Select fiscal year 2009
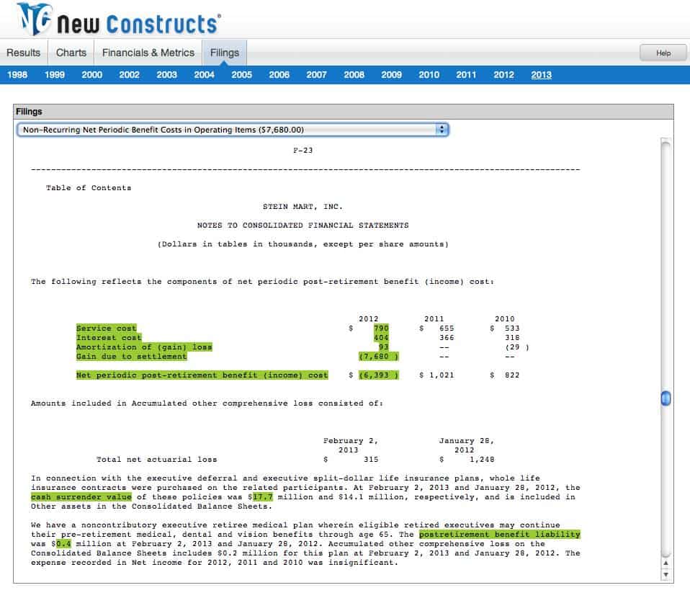 tap(392, 75)
